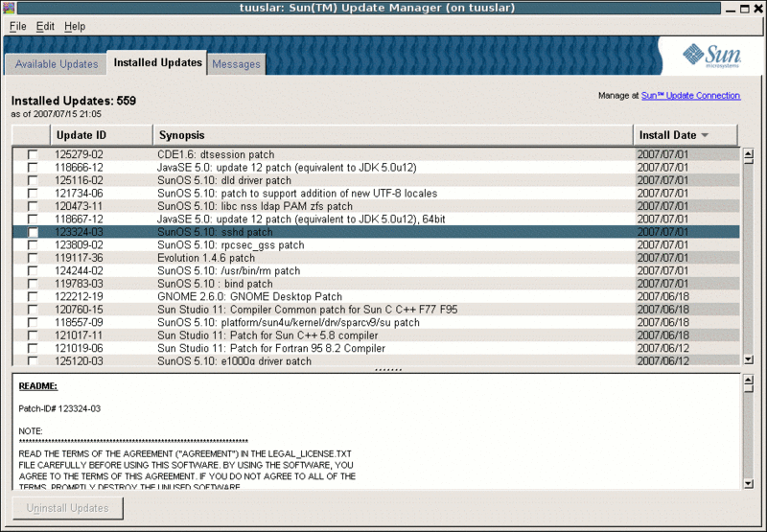Open the Edit menu

pos(45,27)
